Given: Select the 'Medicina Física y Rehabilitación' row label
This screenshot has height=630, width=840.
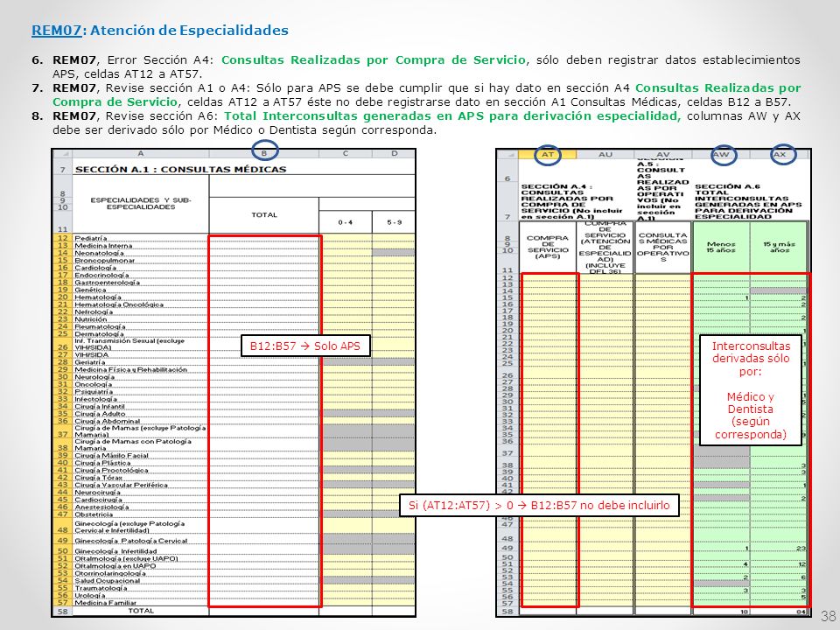Looking at the screenshot, I should pos(130,369).
